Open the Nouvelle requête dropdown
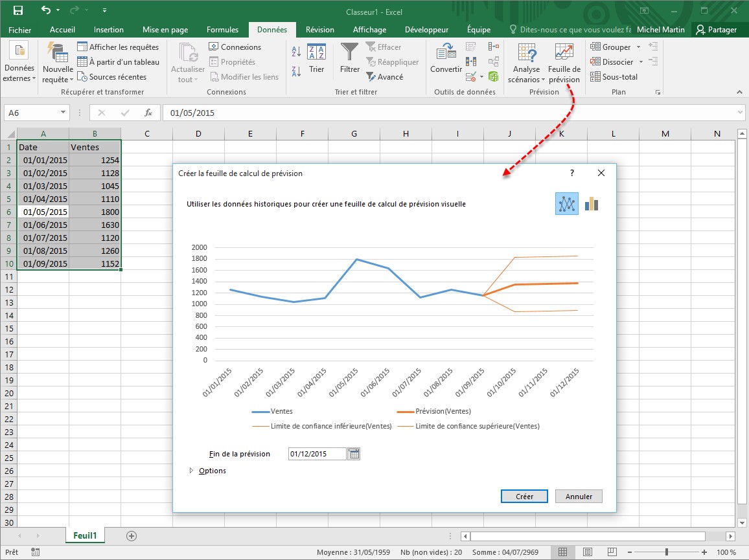This screenshot has height=560, width=749. click(58, 74)
